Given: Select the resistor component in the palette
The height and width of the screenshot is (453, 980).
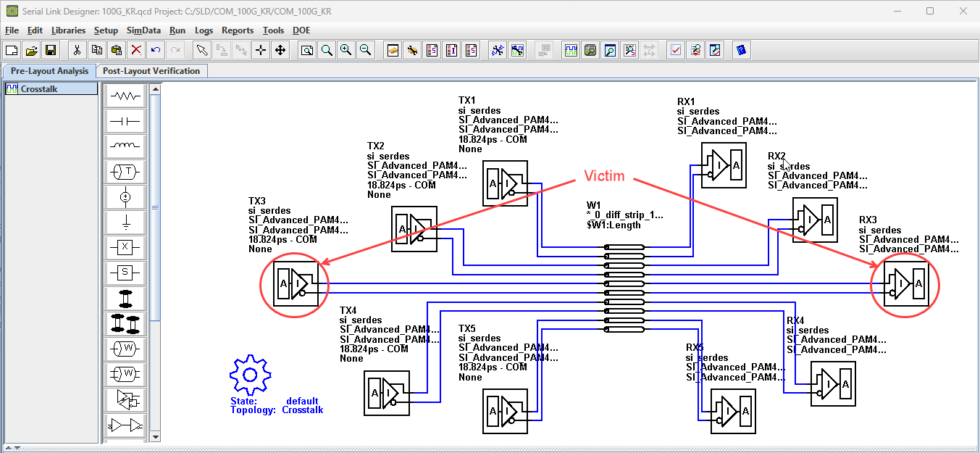Looking at the screenshot, I should pyautogui.click(x=125, y=95).
